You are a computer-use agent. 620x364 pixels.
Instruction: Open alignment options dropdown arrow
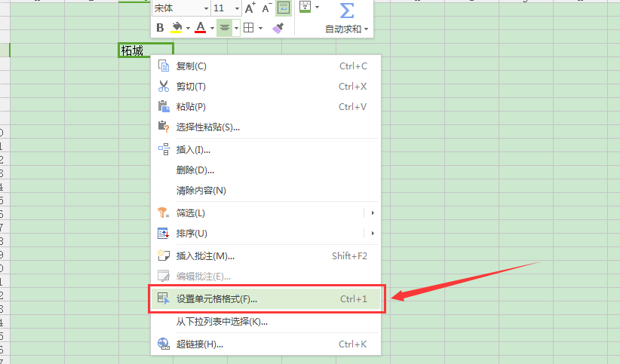pyautogui.click(x=236, y=28)
